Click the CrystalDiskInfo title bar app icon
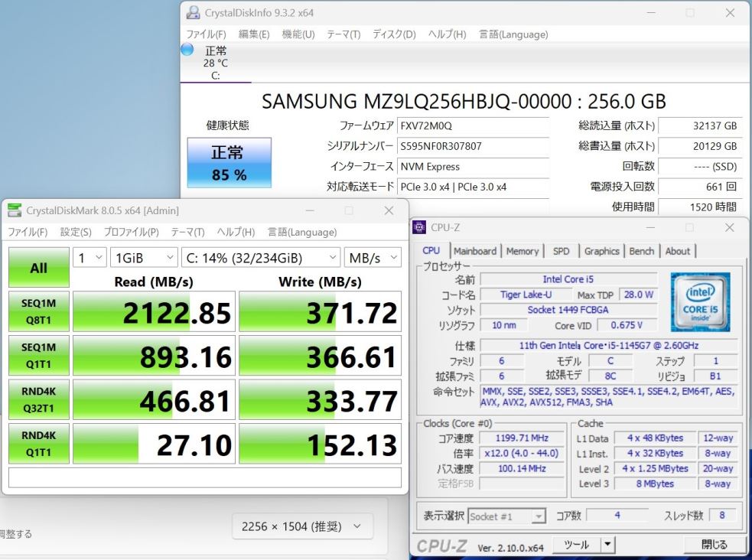 [193, 12]
